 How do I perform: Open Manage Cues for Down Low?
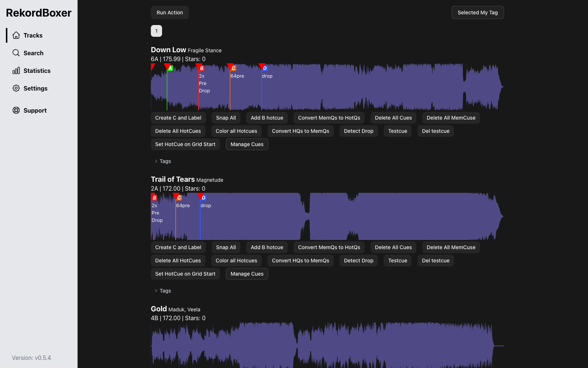pos(247,144)
